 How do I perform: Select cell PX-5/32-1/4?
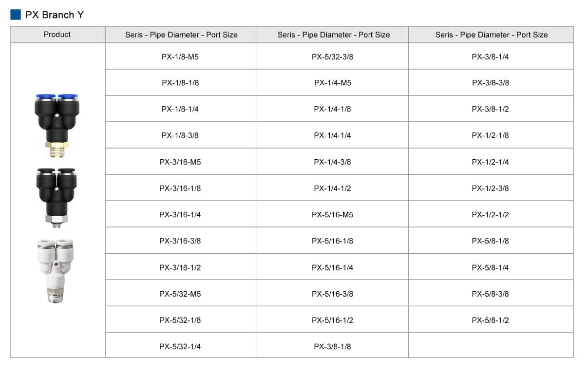tap(180, 346)
